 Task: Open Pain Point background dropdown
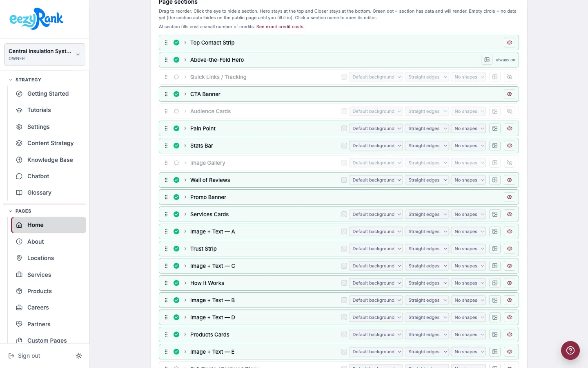[x=376, y=128]
